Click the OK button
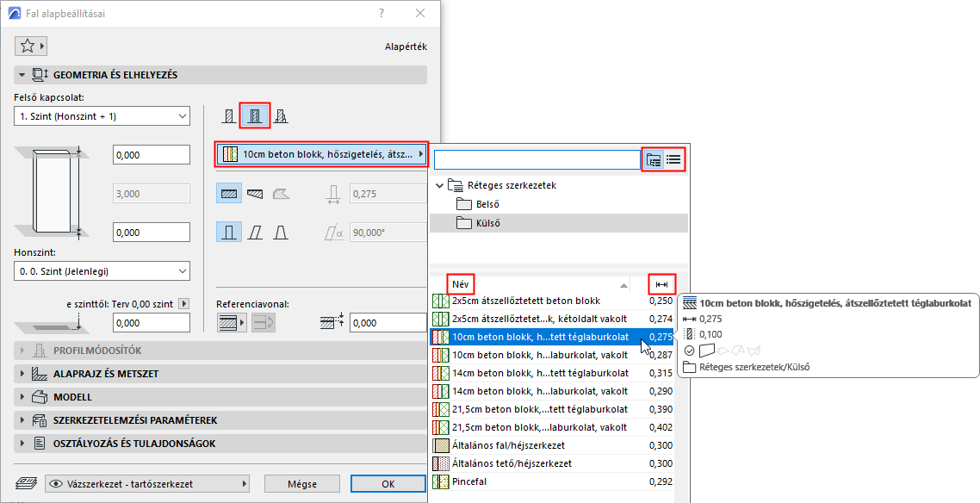 click(388, 484)
